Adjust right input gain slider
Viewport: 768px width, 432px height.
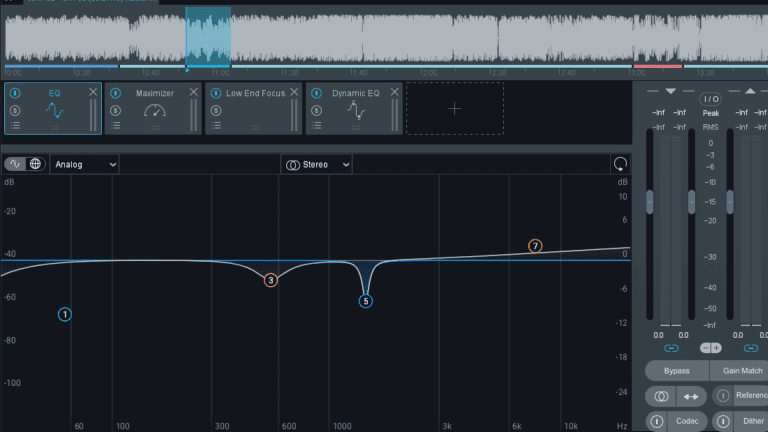point(691,202)
